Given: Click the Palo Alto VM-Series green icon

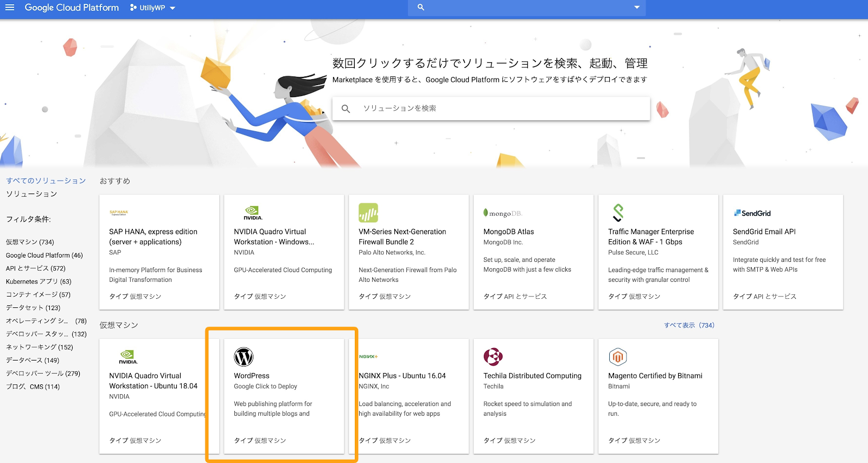Looking at the screenshot, I should tap(368, 213).
